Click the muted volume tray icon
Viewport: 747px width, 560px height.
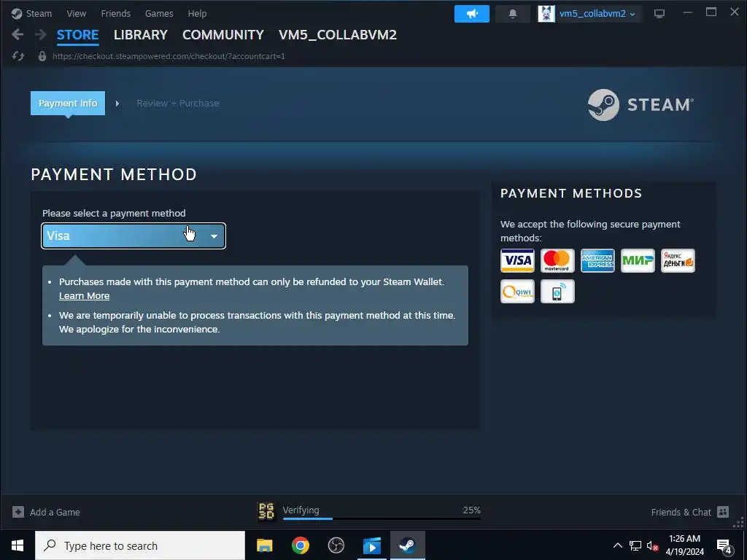pos(653,545)
